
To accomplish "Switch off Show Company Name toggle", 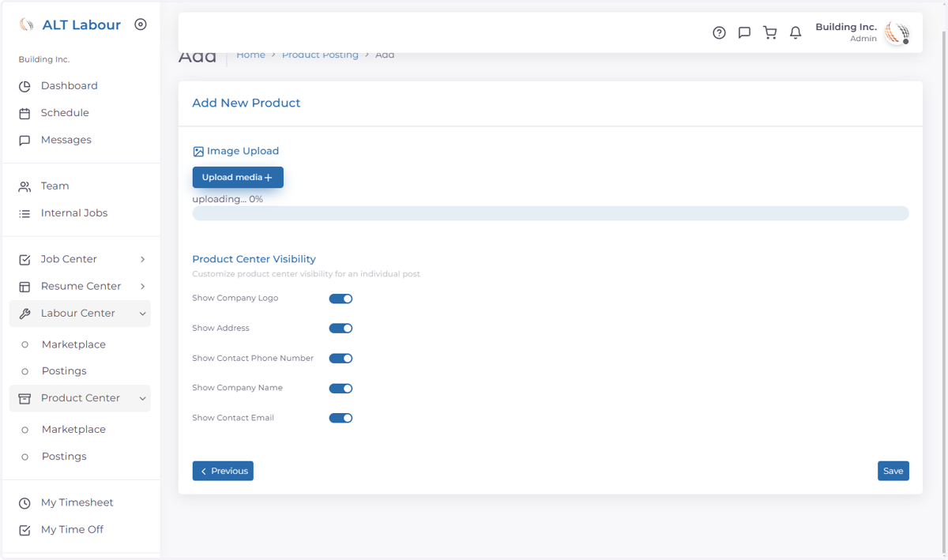I will tap(340, 389).
